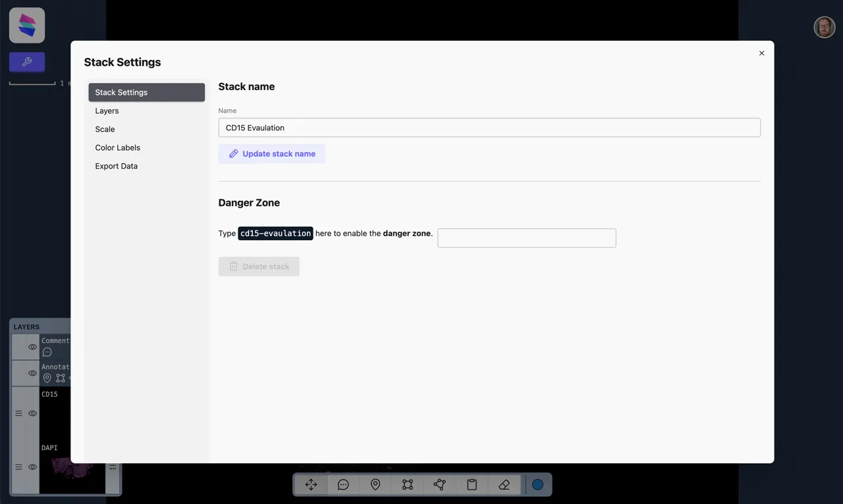The height and width of the screenshot is (504, 843).
Task: Click the CD15 layer drag handle
Action: pyautogui.click(x=18, y=413)
